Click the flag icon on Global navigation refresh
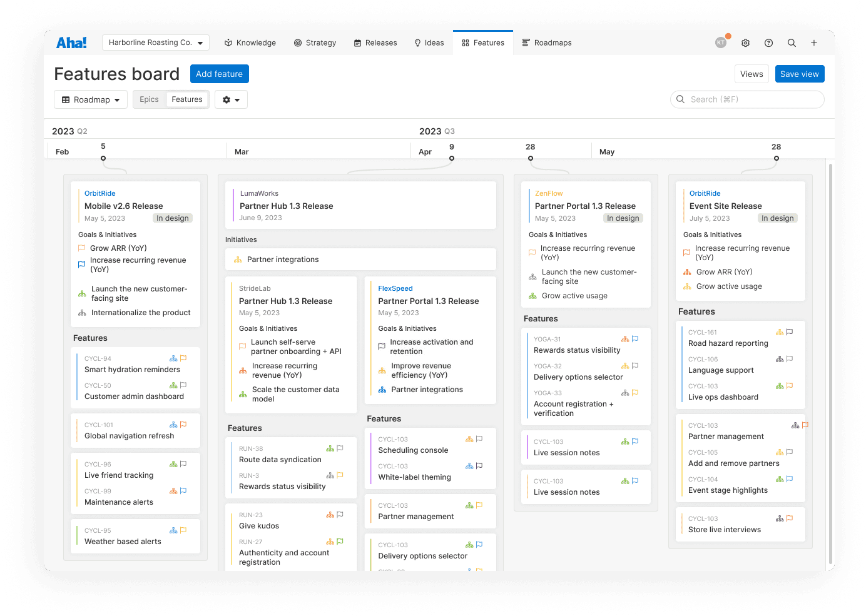 [x=183, y=425]
